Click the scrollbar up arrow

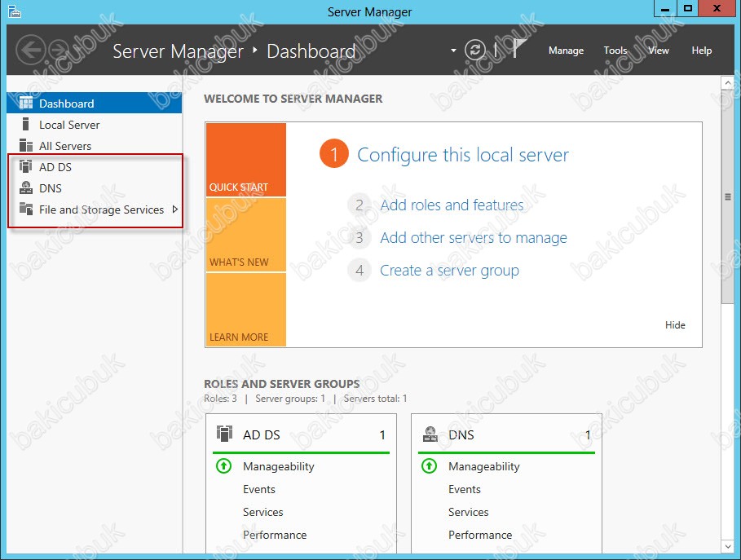coord(728,82)
